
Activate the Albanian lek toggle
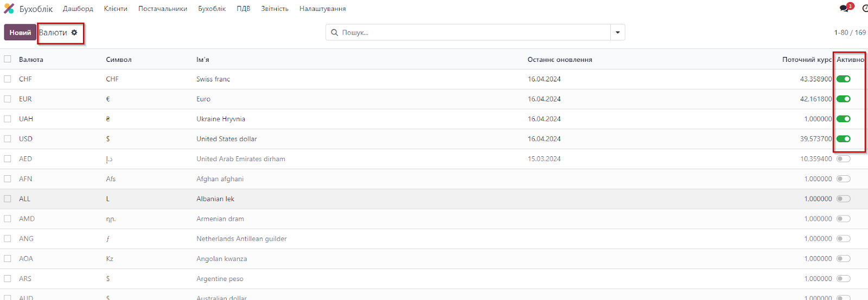(x=843, y=199)
